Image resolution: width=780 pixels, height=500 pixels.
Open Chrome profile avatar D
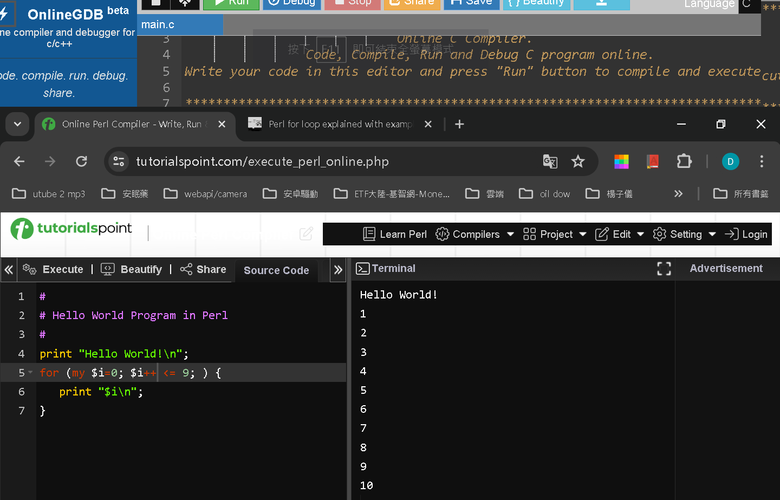[730, 162]
